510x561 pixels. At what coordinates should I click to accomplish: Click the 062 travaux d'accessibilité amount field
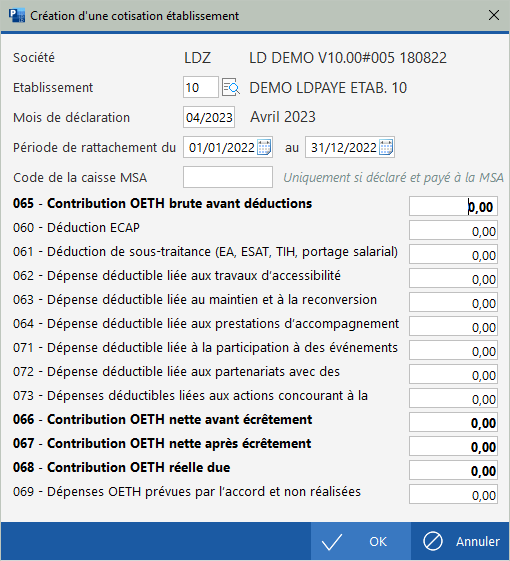click(x=453, y=278)
